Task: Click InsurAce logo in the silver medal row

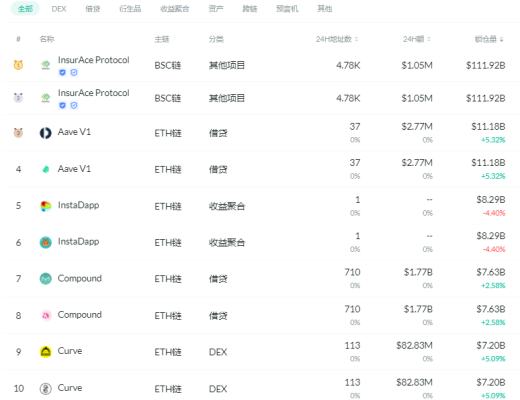Action: coord(46,98)
